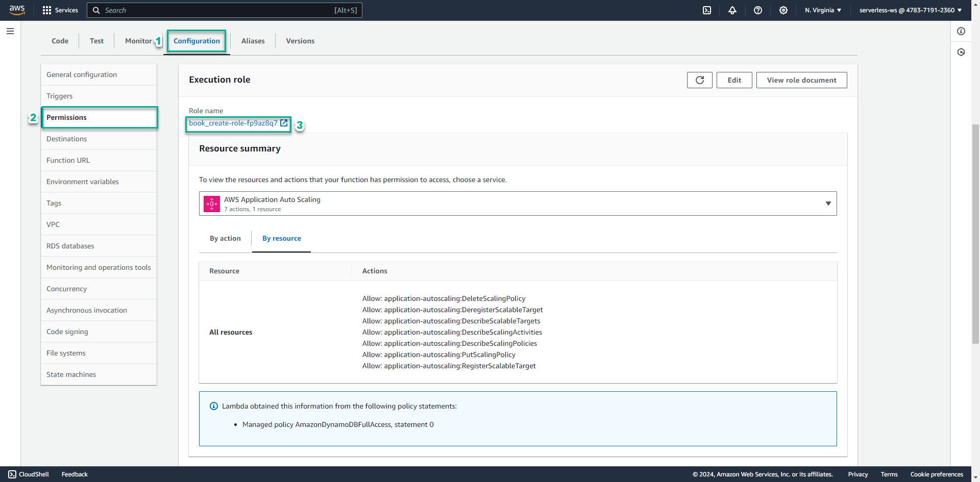Open Environment variables settings
This screenshot has height=482, width=980.
click(x=99, y=182)
